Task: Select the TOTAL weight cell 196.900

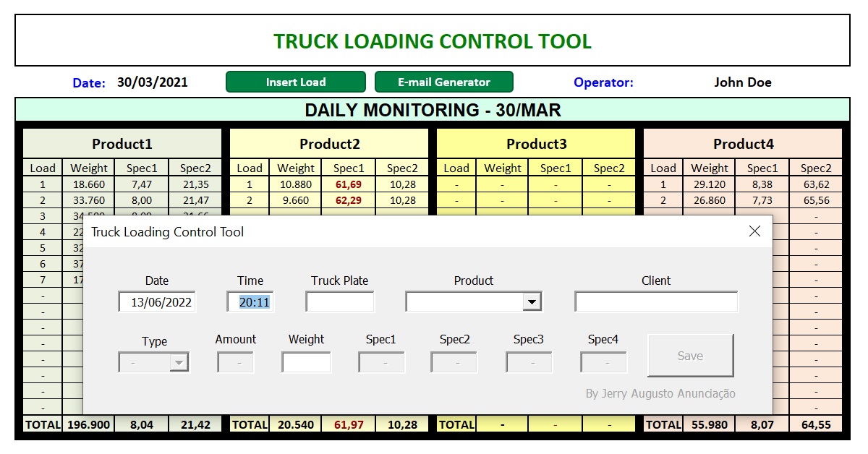Action: pyautogui.click(x=88, y=424)
